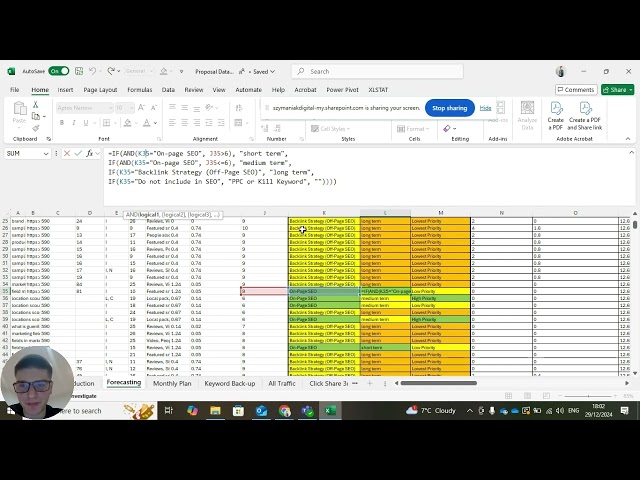Open the Format cells dropdown
This screenshot has height=480, width=640.
point(413,129)
